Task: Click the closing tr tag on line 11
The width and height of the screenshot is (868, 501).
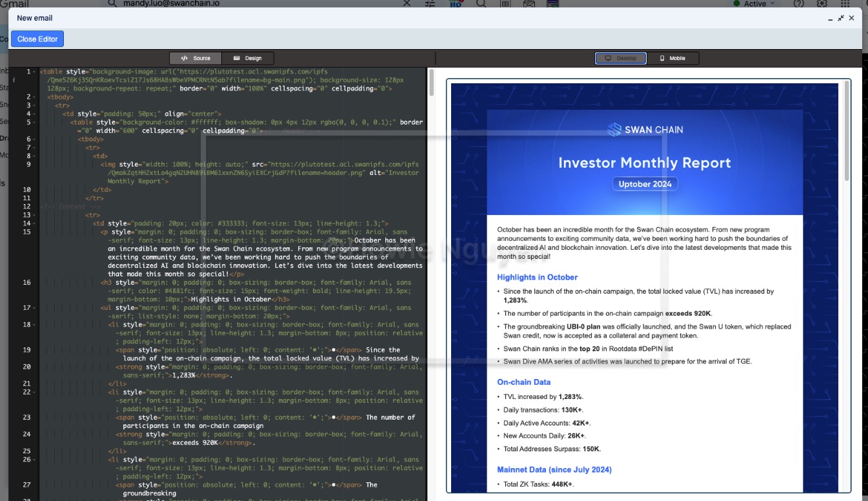Action: 95,198
